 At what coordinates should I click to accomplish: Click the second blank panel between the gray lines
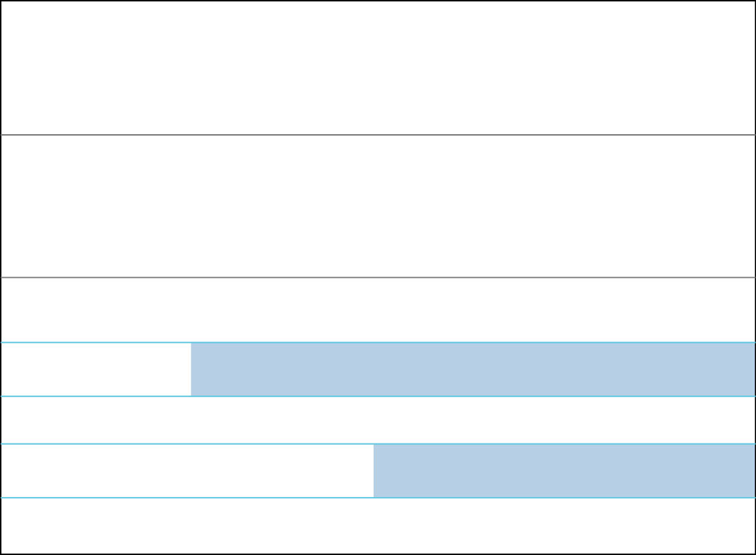378,206
